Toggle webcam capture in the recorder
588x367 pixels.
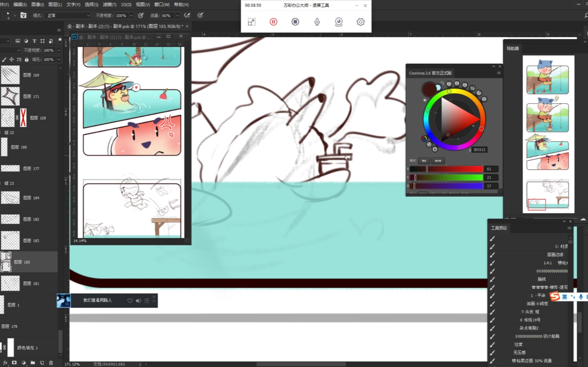339,22
